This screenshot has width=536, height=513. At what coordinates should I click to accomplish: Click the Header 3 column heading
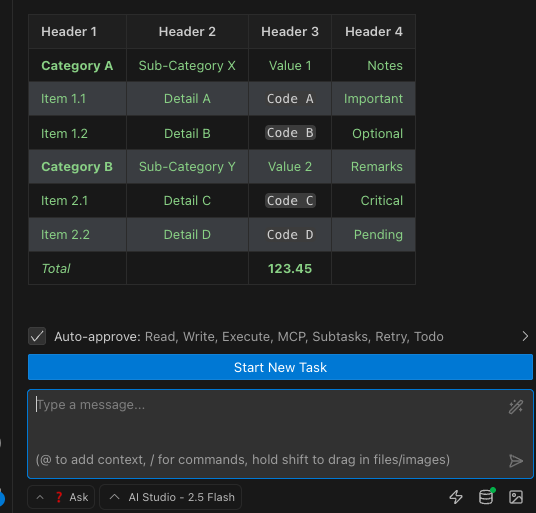(x=290, y=32)
